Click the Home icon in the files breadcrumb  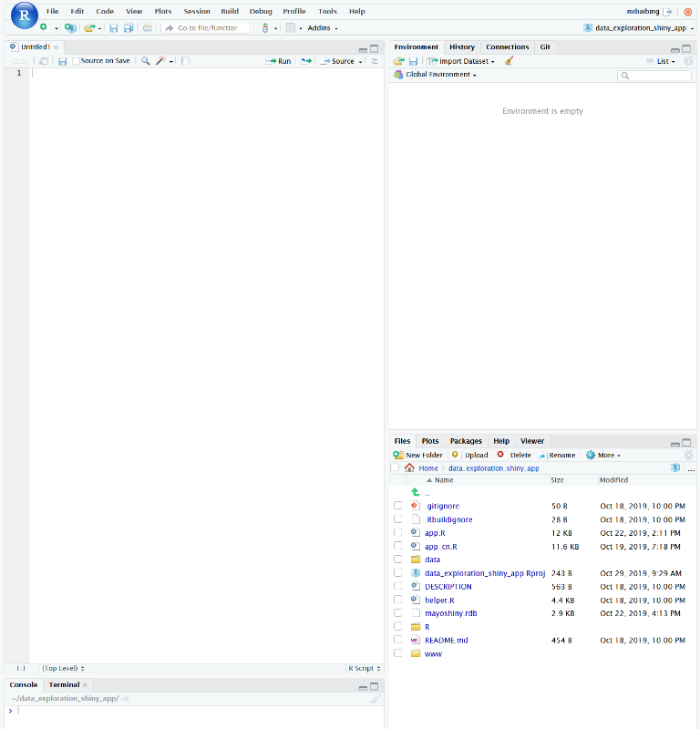(x=409, y=467)
